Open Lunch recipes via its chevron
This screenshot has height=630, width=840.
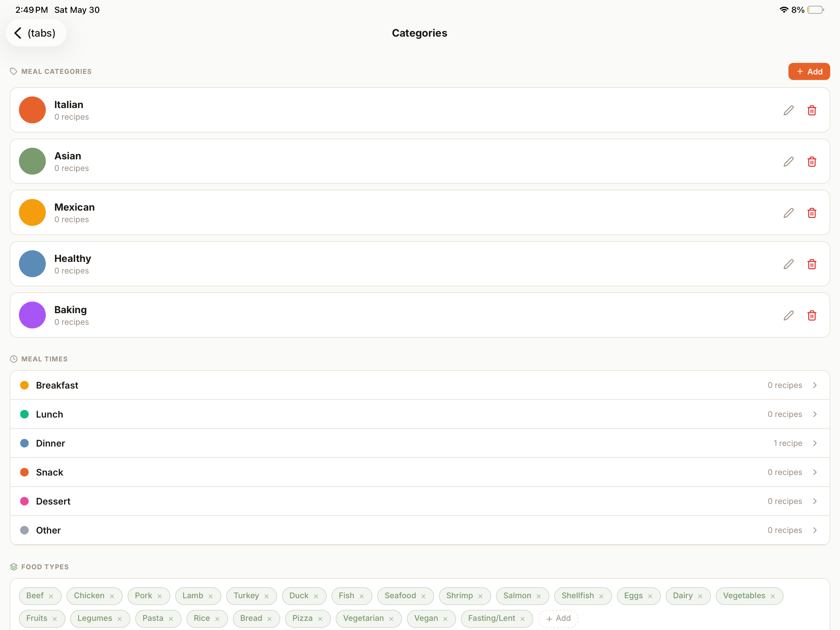pos(815,414)
